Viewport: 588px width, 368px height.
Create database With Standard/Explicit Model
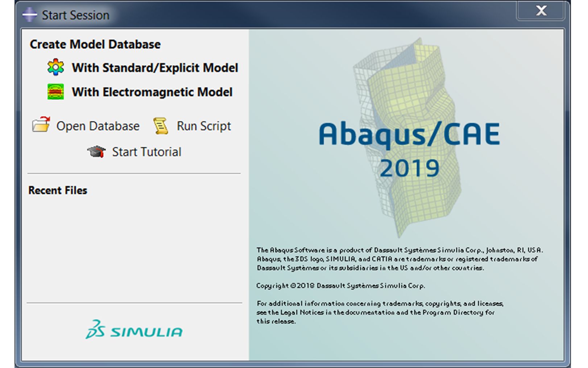[155, 68]
